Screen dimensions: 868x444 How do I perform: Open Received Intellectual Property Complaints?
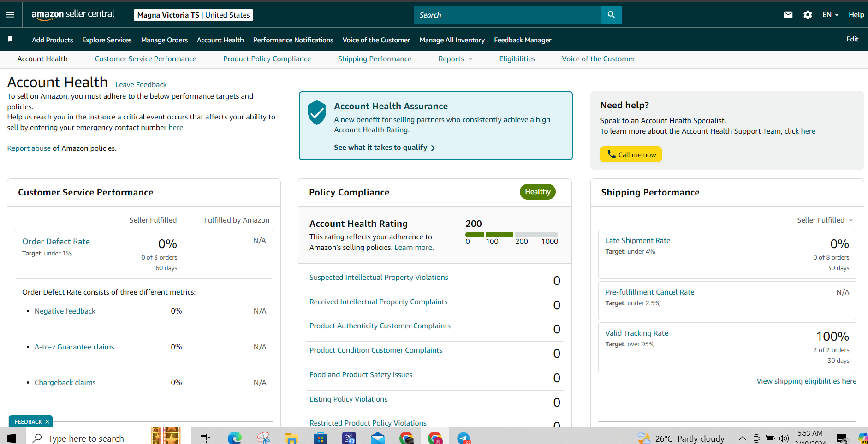click(x=379, y=302)
